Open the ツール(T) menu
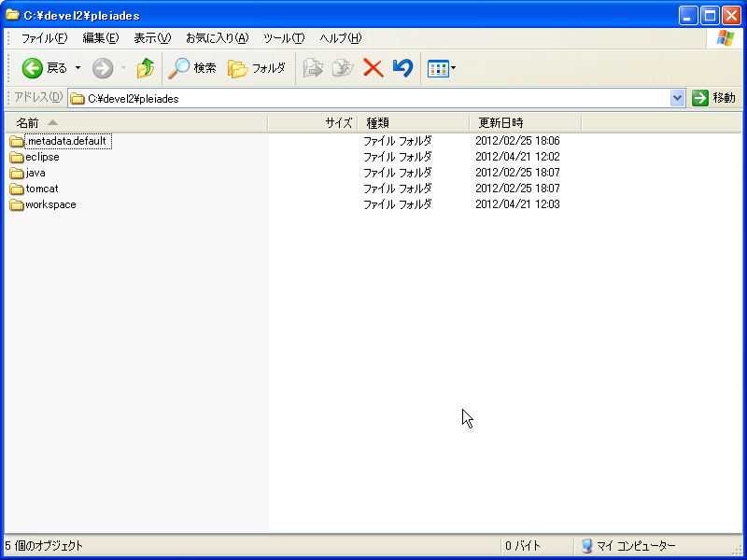Image resolution: width=747 pixels, height=560 pixels. click(284, 38)
